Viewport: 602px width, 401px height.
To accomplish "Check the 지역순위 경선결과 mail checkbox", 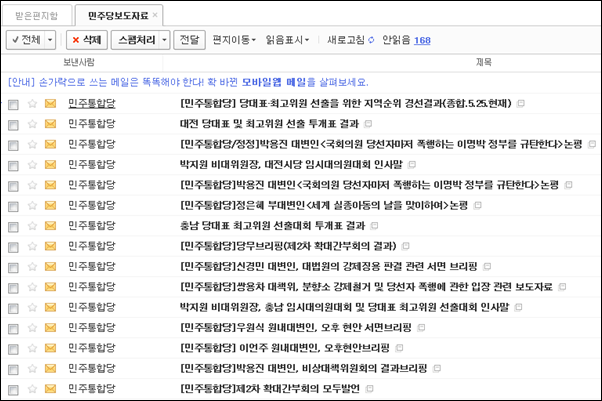I will 13,104.
